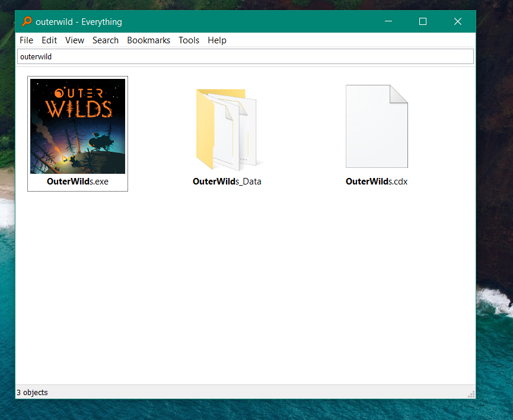Open the Bookmarks menu
Screen dimensions: 513x420
[x=148, y=40]
